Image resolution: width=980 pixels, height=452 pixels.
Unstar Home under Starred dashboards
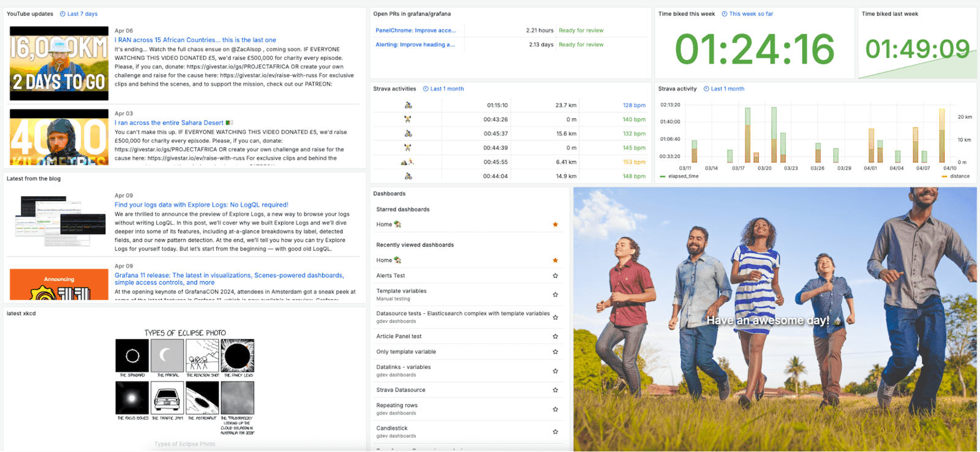pos(556,224)
